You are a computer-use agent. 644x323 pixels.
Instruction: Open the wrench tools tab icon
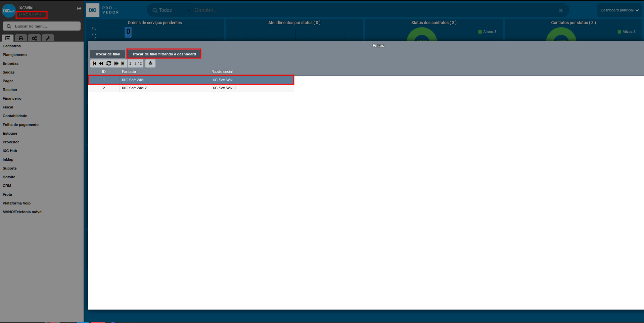pyautogui.click(x=48, y=38)
